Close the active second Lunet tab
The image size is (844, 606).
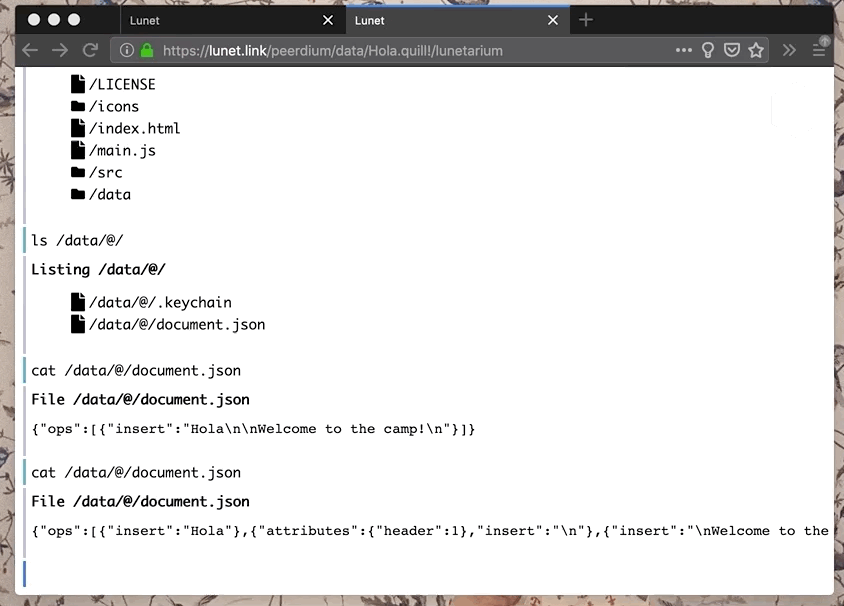pyautogui.click(x=552, y=20)
